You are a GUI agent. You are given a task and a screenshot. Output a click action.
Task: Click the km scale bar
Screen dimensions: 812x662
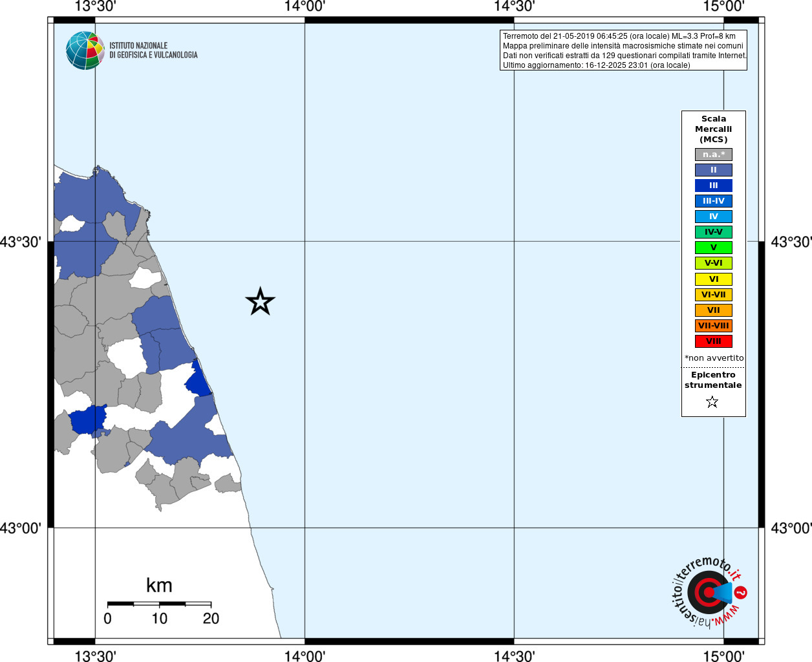[x=159, y=604]
